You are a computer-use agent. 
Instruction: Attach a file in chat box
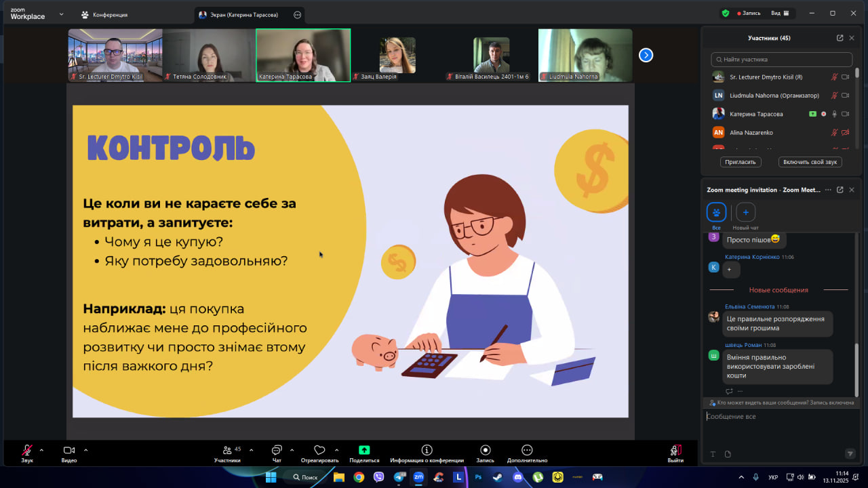click(x=728, y=454)
